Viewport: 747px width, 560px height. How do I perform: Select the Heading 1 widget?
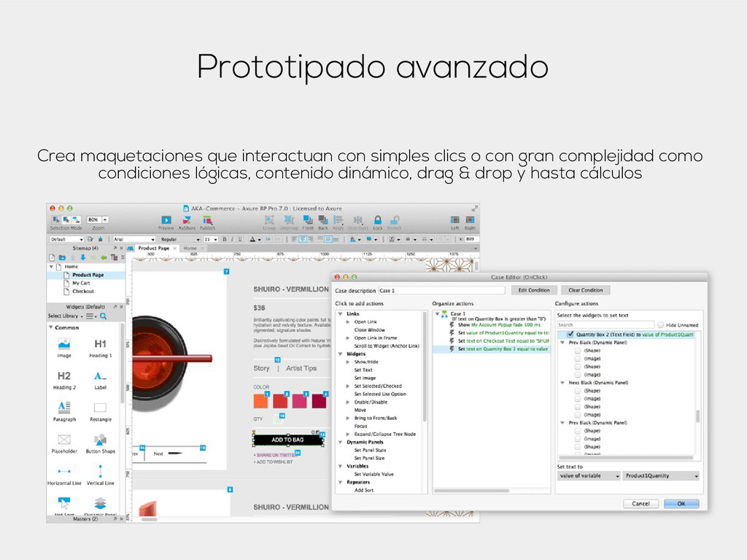pos(100,348)
